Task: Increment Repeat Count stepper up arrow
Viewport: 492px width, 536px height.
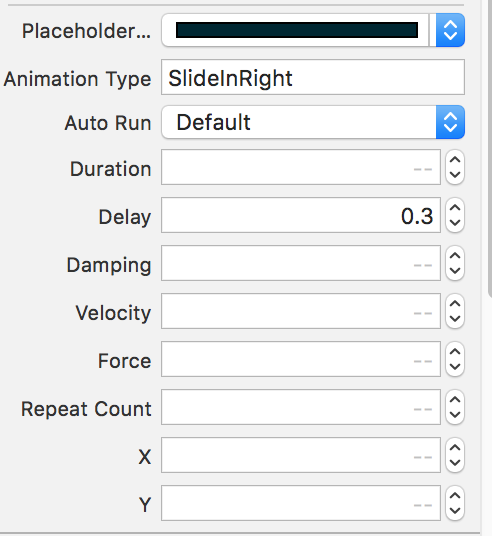Action: coord(455,399)
